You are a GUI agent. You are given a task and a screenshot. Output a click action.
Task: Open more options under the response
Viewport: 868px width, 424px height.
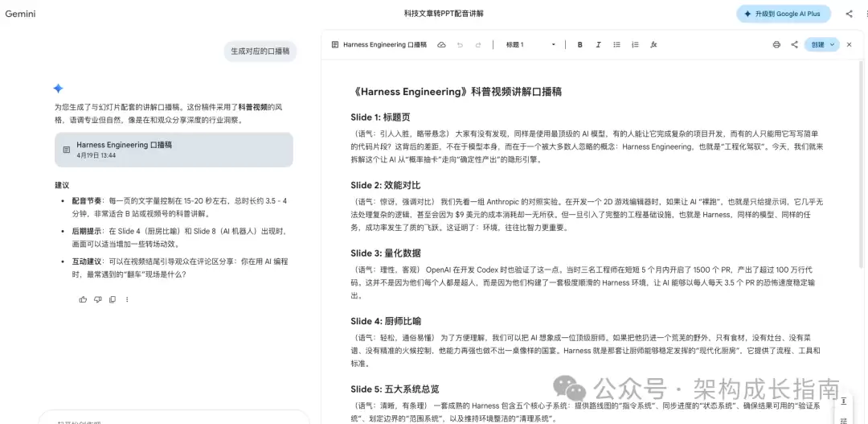point(126,299)
